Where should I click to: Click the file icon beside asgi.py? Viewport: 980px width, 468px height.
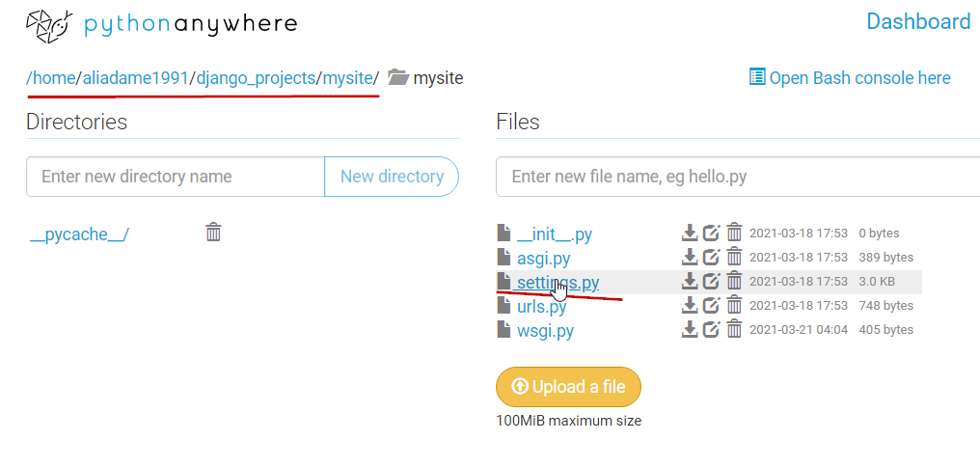(x=504, y=256)
